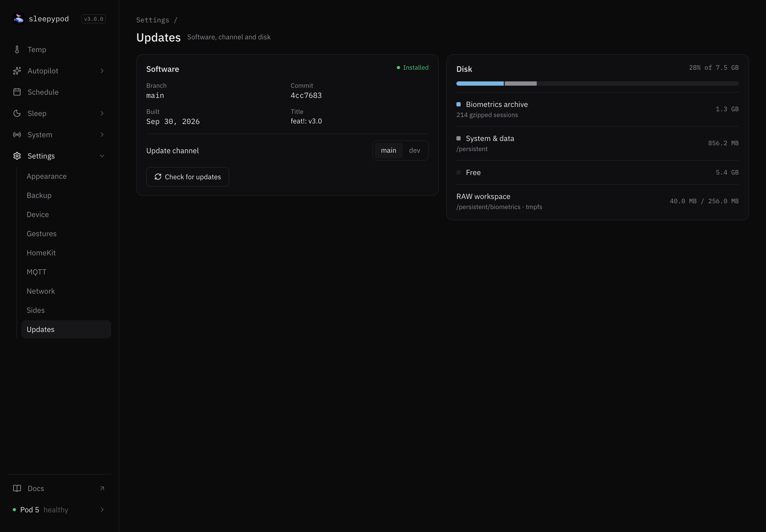
Task: Open the Backup settings page
Action: tap(66, 195)
